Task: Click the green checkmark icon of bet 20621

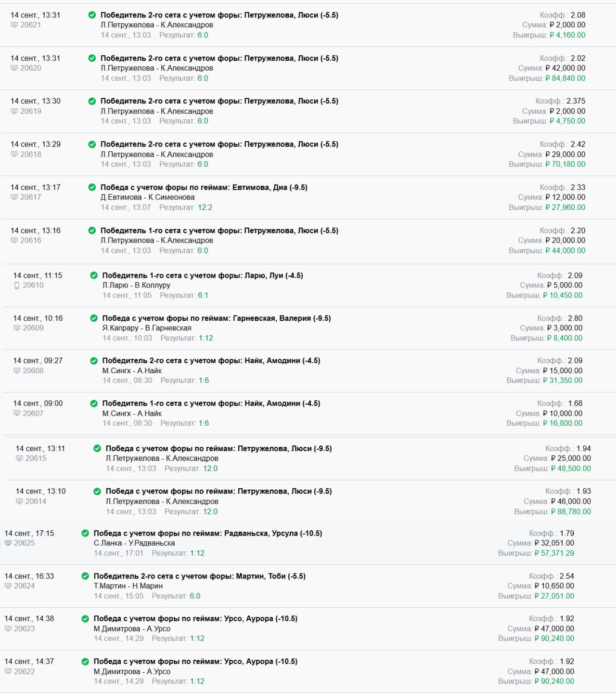Action: (92, 15)
